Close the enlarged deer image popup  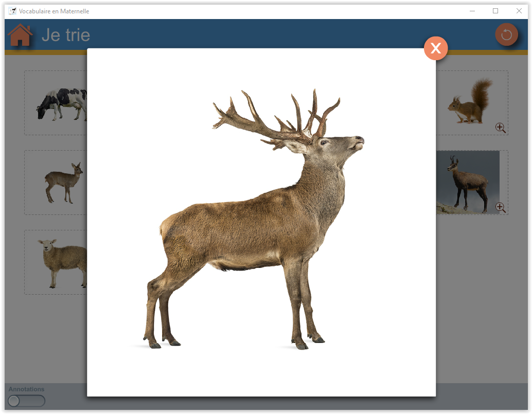(436, 48)
